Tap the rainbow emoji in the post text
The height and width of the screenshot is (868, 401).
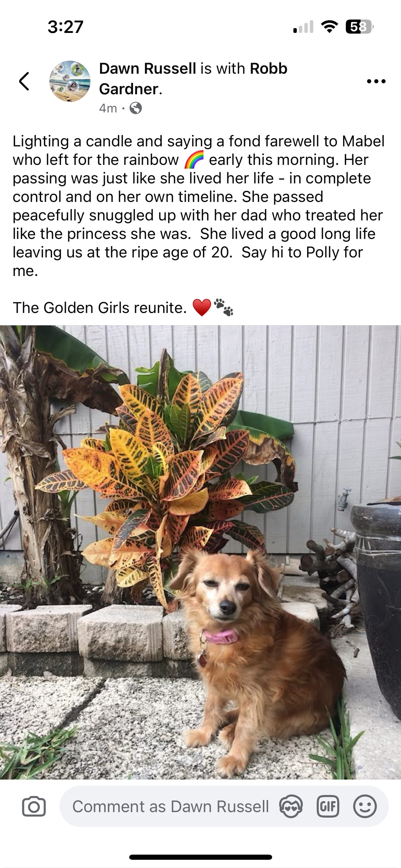point(194,160)
